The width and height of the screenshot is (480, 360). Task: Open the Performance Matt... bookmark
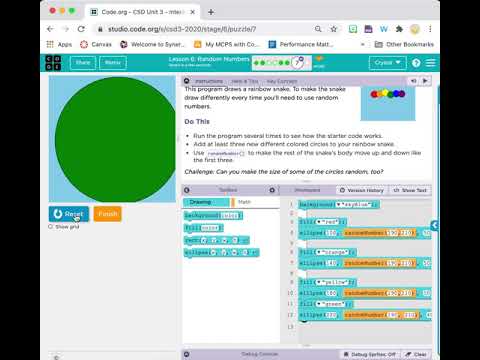click(x=301, y=44)
